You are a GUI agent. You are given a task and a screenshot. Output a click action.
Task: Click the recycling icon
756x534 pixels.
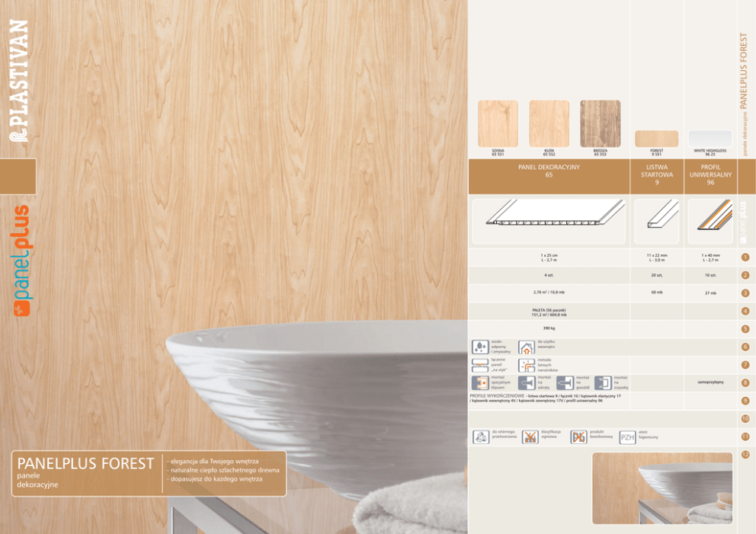point(481,436)
